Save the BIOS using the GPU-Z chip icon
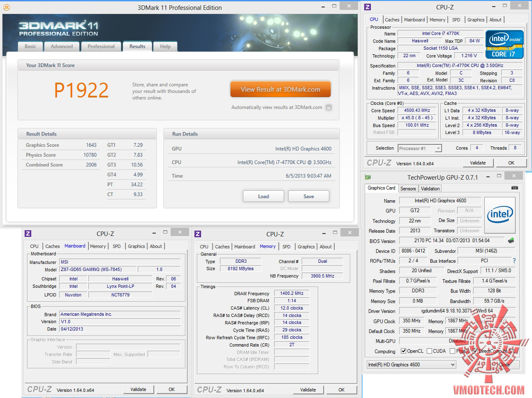This screenshot has width=532, height=398. click(511, 240)
